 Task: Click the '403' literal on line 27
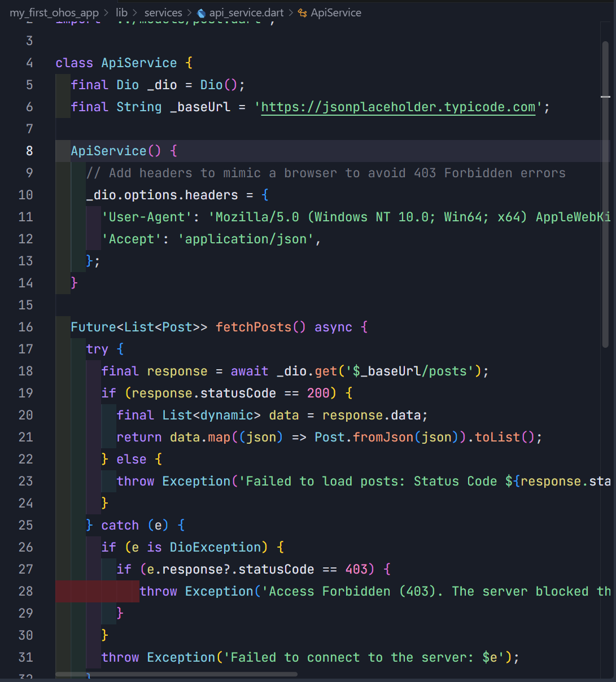(356, 569)
